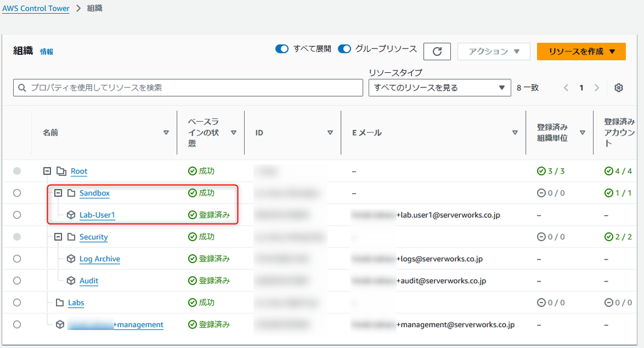This screenshot has width=644, height=348.
Task: Click the Labs folder icon
Action: (60, 303)
